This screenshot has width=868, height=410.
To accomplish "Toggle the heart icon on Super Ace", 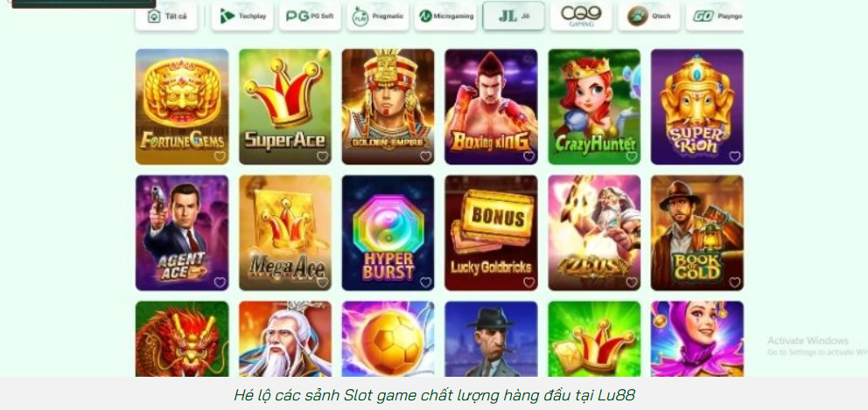I will [323, 156].
